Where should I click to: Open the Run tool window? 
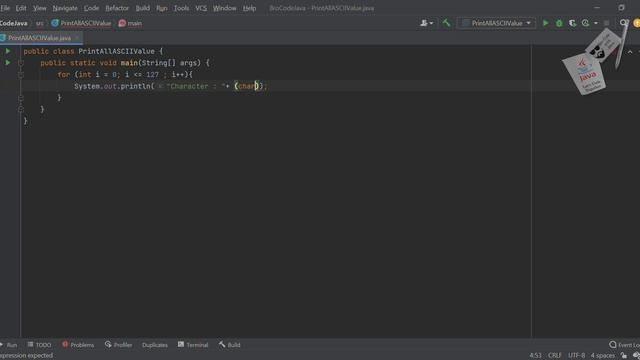pos(9,345)
